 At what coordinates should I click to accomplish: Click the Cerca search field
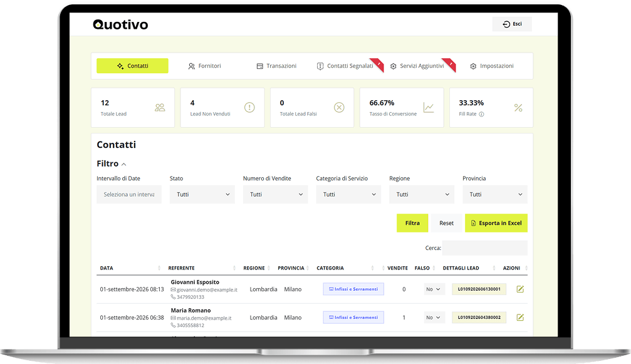pyautogui.click(x=484, y=247)
